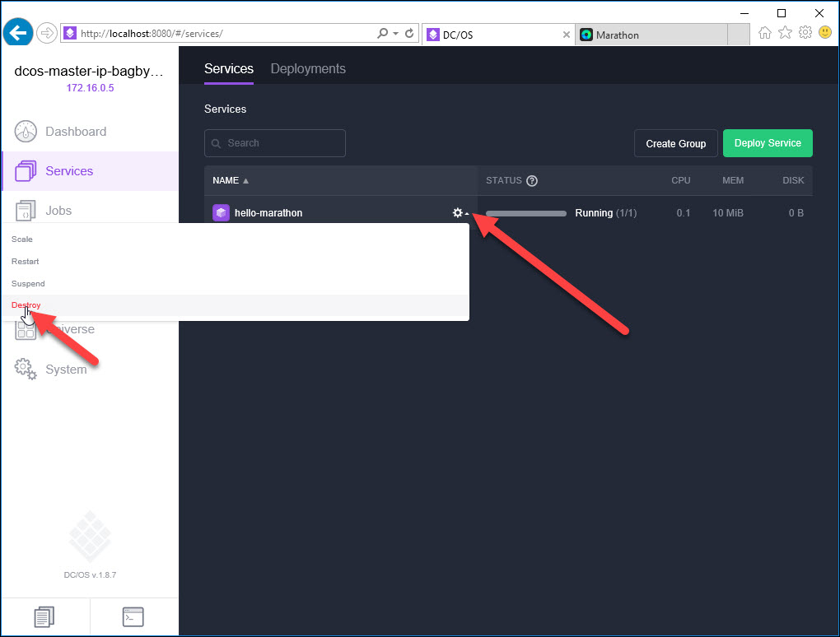Click the hello-marathon gear actions dropdown
840x637 pixels.
point(460,212)
